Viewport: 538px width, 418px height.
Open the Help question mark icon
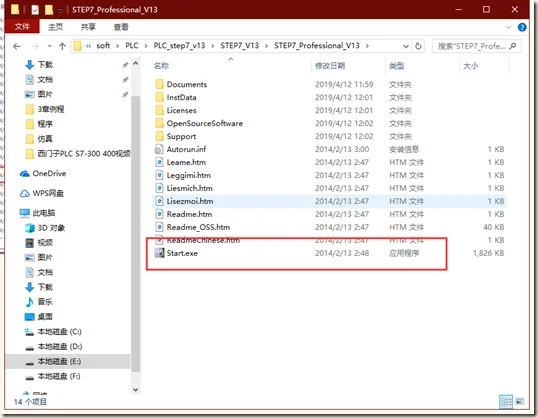522,27
